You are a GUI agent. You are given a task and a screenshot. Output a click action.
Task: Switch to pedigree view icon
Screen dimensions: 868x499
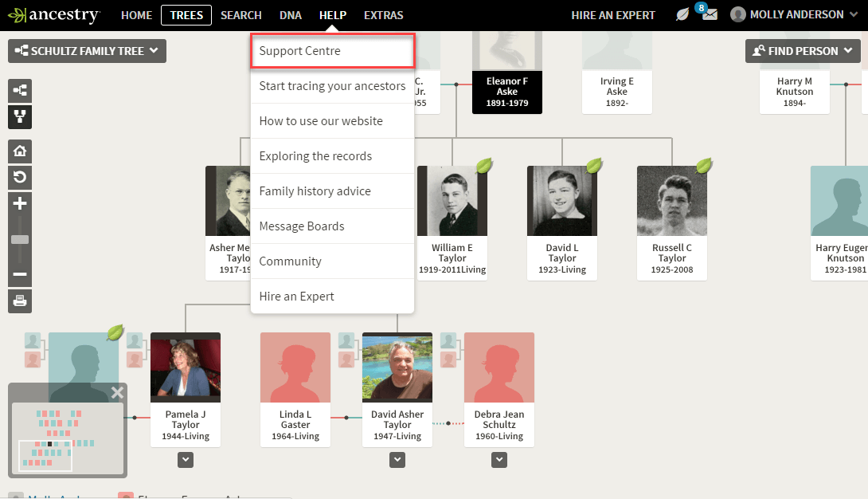coord(20,91)
